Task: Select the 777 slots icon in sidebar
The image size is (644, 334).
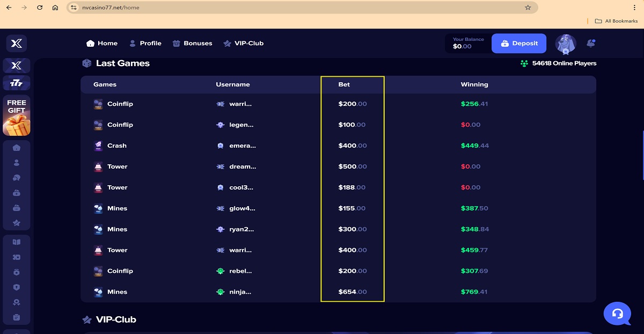Action: click(x=17, y=83)
